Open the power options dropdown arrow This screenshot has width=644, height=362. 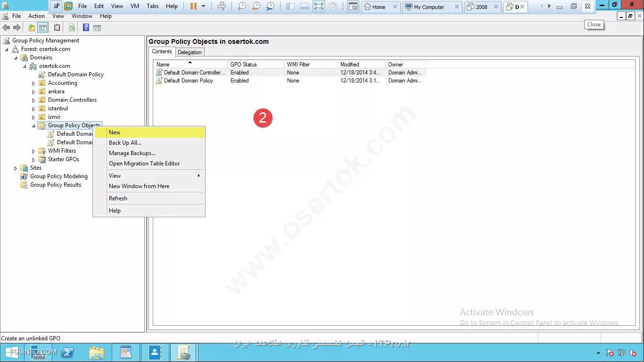[x=204, y=6]
